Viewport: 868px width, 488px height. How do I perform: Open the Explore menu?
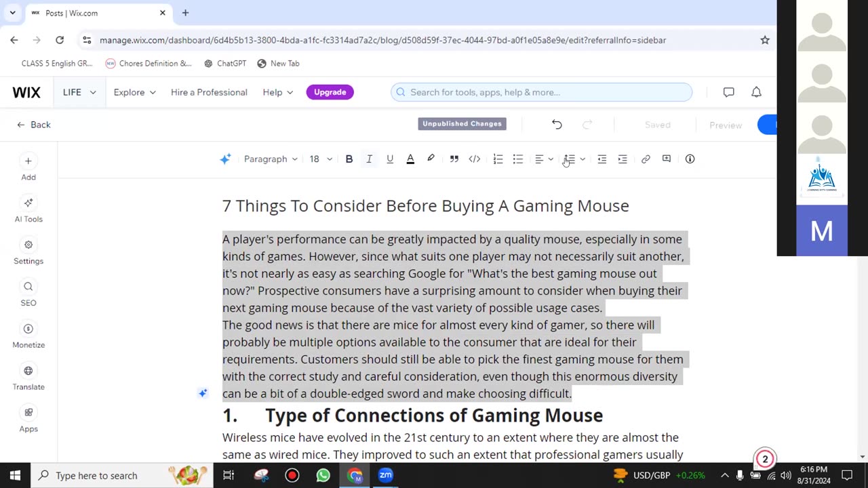[134, 92]
